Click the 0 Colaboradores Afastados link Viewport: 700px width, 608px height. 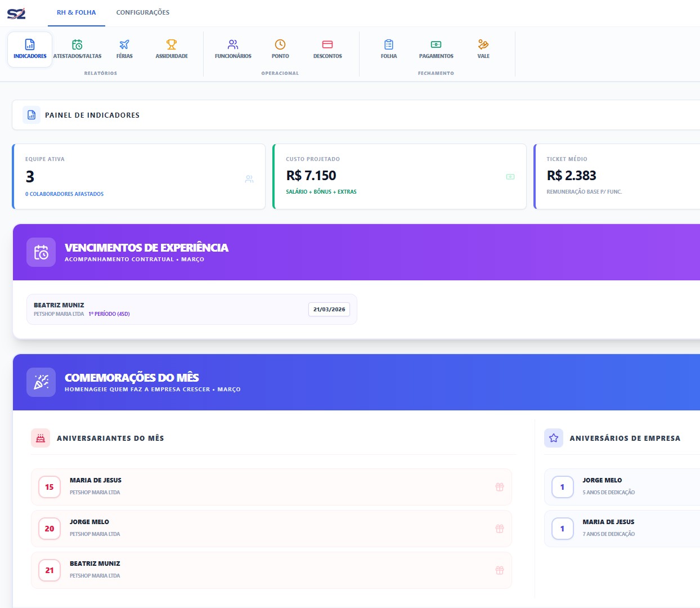coord(64,194)
